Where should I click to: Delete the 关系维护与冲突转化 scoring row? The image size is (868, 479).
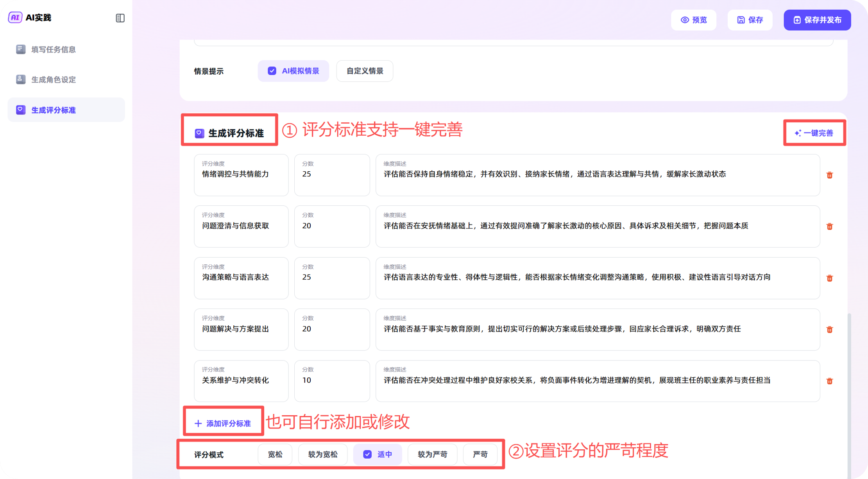click(x=830, y=381)
